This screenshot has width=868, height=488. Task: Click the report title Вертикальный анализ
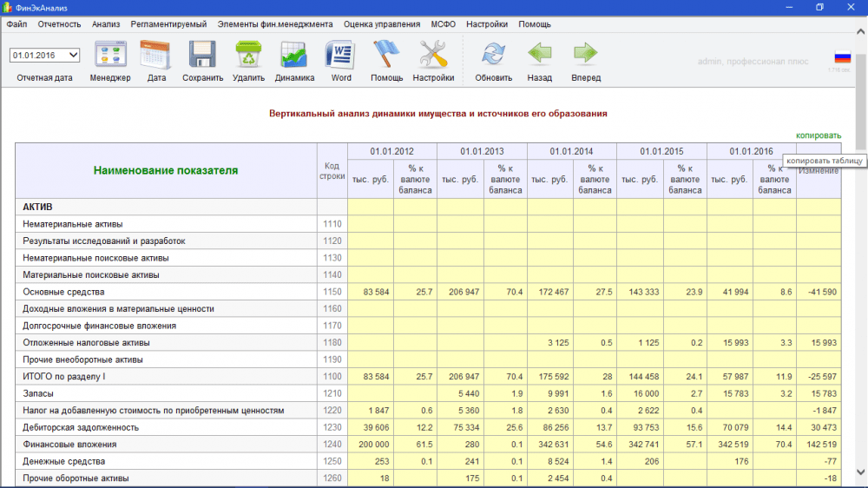(437, 114)
